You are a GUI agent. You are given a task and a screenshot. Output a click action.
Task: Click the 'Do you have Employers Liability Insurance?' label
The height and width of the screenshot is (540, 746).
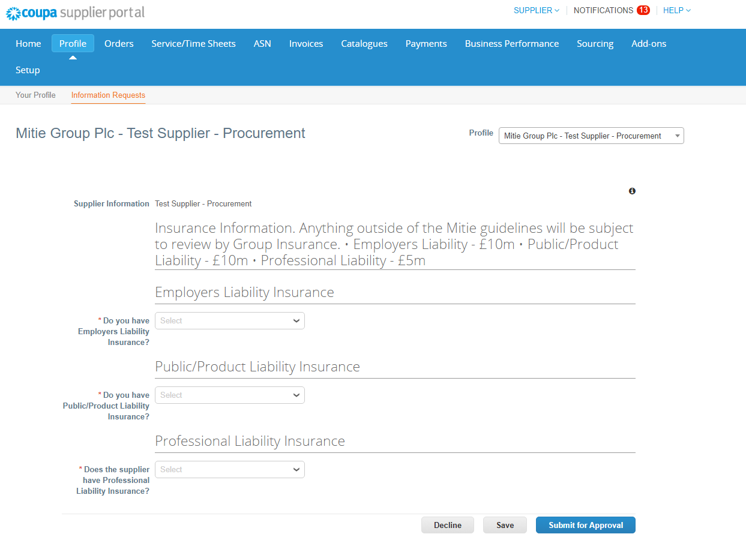[114, 331]
